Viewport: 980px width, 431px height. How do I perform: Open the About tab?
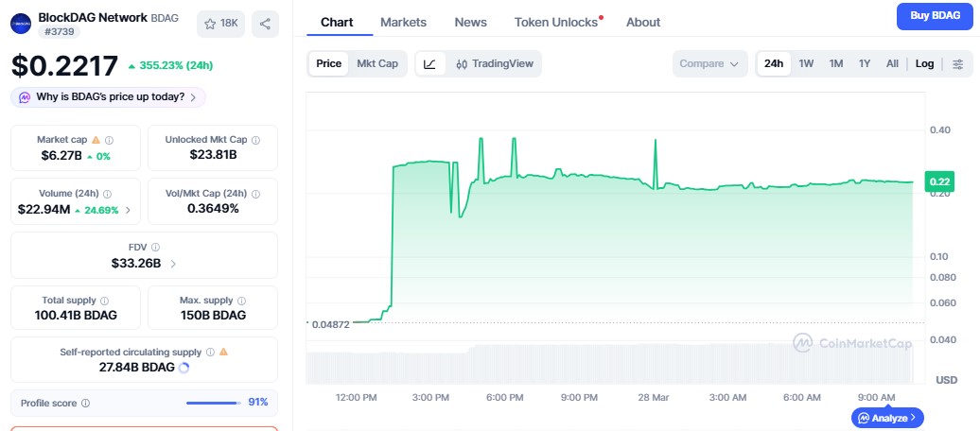pyautogui.click(x=643, y=23)
